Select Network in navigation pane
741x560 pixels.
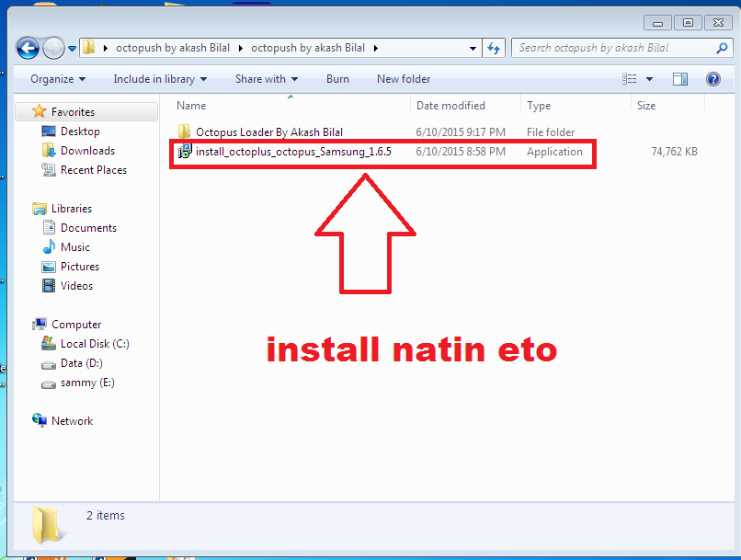click(72, 421)
